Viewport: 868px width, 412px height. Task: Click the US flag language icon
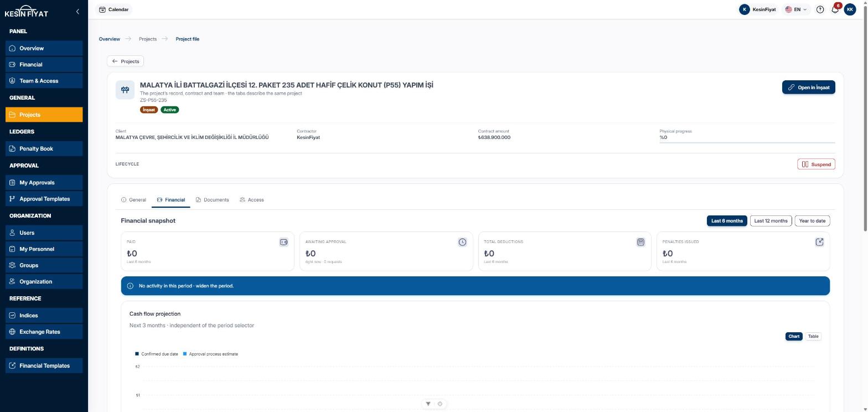tap(788, 9)
